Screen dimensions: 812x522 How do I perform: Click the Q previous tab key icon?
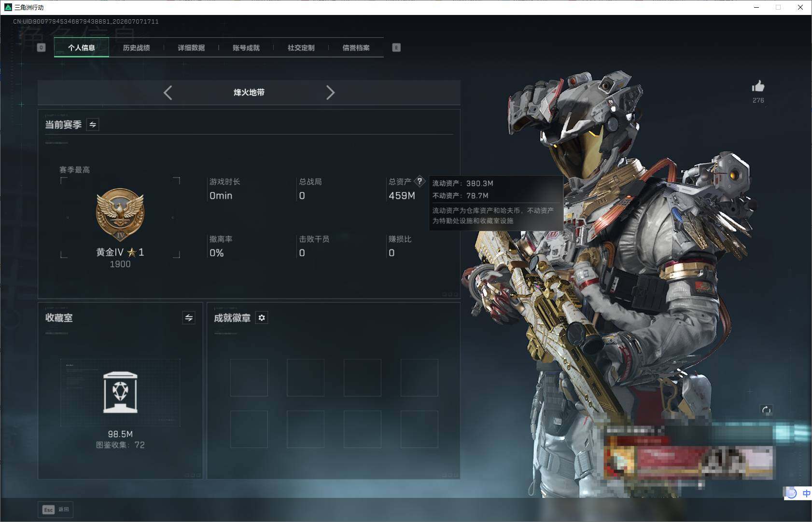click(42, 47)
